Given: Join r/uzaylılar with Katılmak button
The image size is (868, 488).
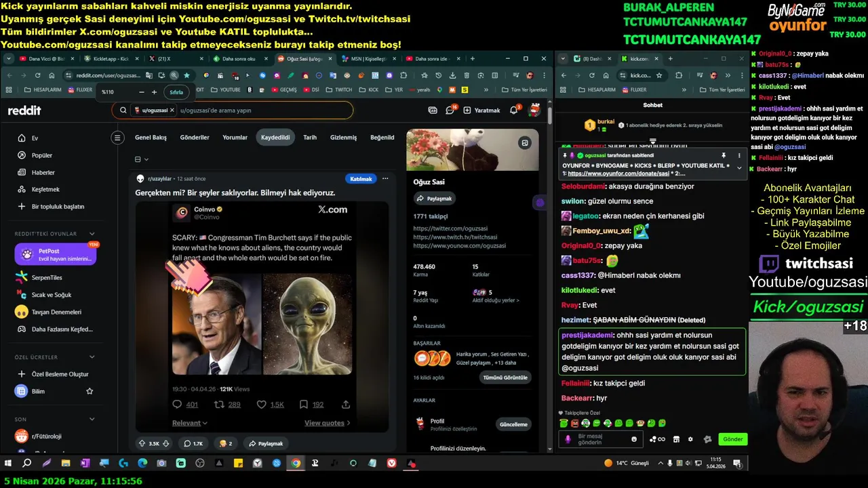Looking at the screenshot, I should tap(361, 179).
